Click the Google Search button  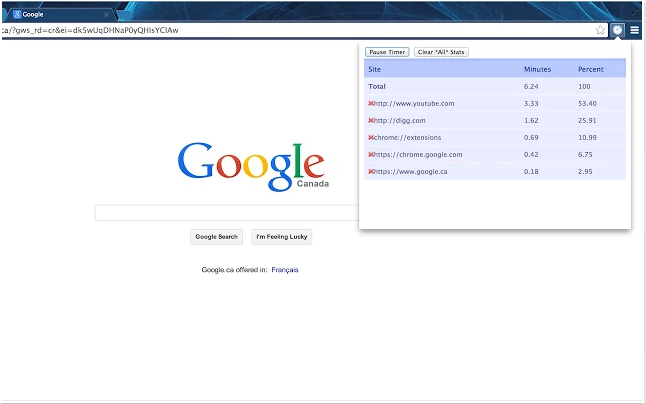click(216, 237)
